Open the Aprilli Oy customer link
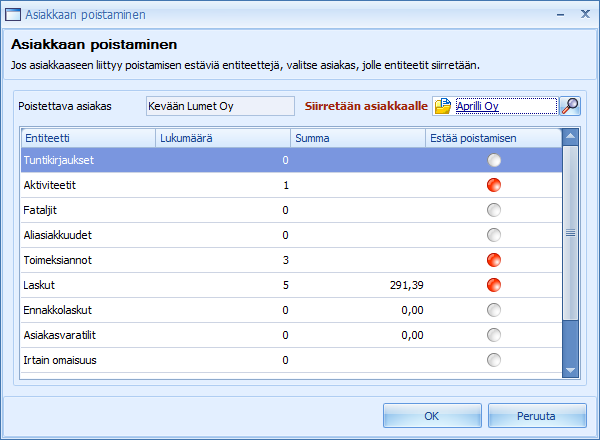Viewport: 600px width, 440px height. click(477, 106)
